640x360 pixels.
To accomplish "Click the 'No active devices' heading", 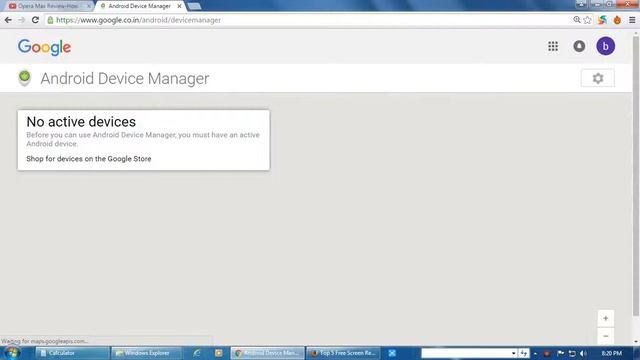I will (x=81, y=122).
